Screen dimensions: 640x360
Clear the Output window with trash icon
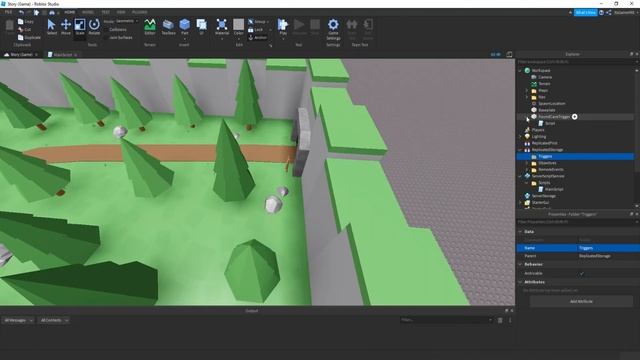(x=500, y=320)
